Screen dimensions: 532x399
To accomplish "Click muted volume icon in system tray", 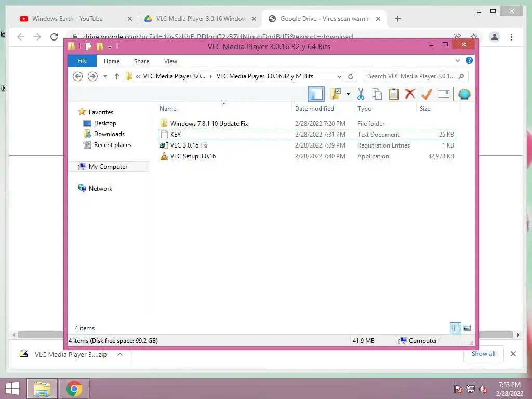I will click(x=483, y=389).
